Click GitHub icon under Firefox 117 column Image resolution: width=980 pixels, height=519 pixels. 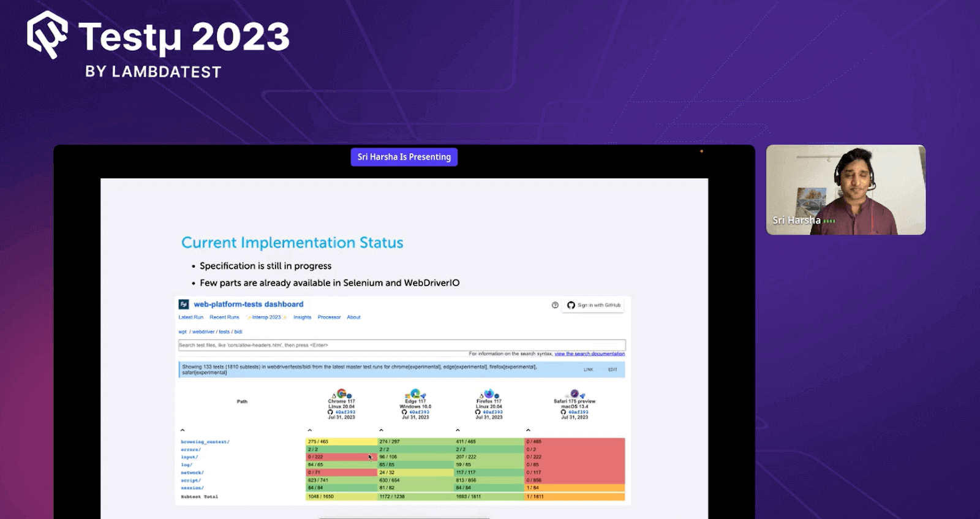pos(478,412)
